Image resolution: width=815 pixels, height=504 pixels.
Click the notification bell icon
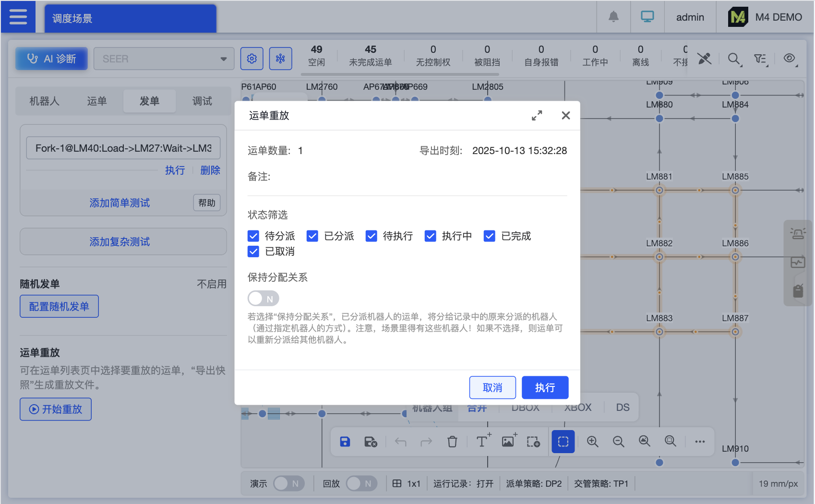click(x=613, y=17)
